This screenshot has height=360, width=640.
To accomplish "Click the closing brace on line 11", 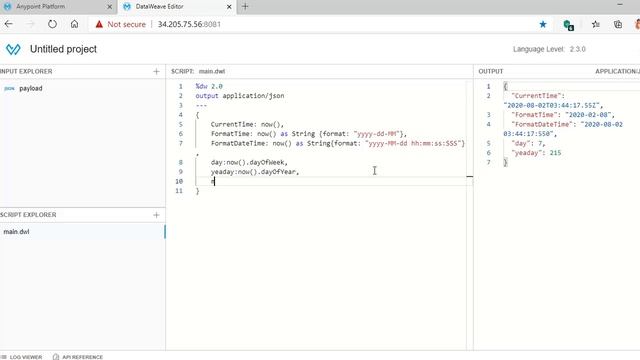I will pyautogui.click(x=198, y=191).
